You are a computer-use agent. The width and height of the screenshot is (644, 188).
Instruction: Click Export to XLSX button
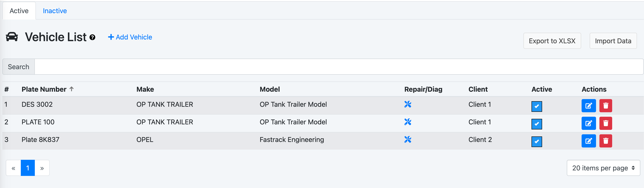click(552, 41)
